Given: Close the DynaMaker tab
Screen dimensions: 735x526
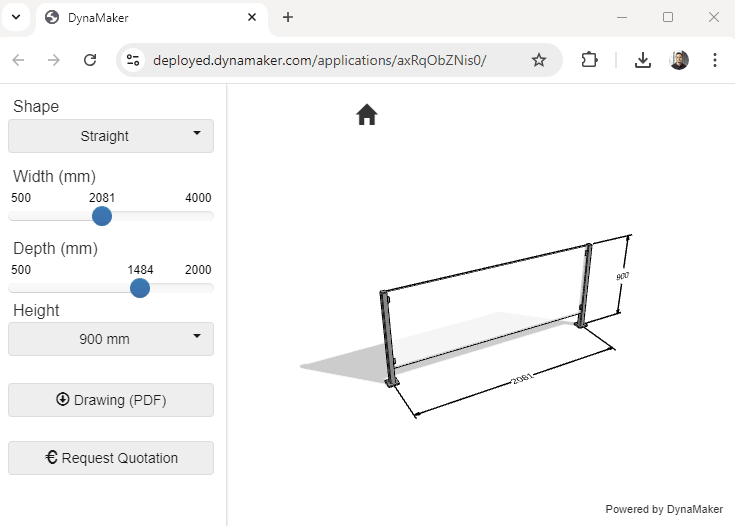Looking at the screenshot, I should pyautogui.click(x=252, y=17).
